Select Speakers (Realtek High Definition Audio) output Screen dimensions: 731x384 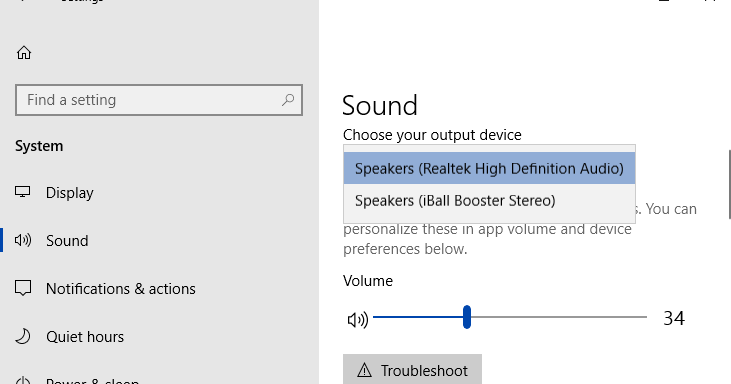(489, 168)
